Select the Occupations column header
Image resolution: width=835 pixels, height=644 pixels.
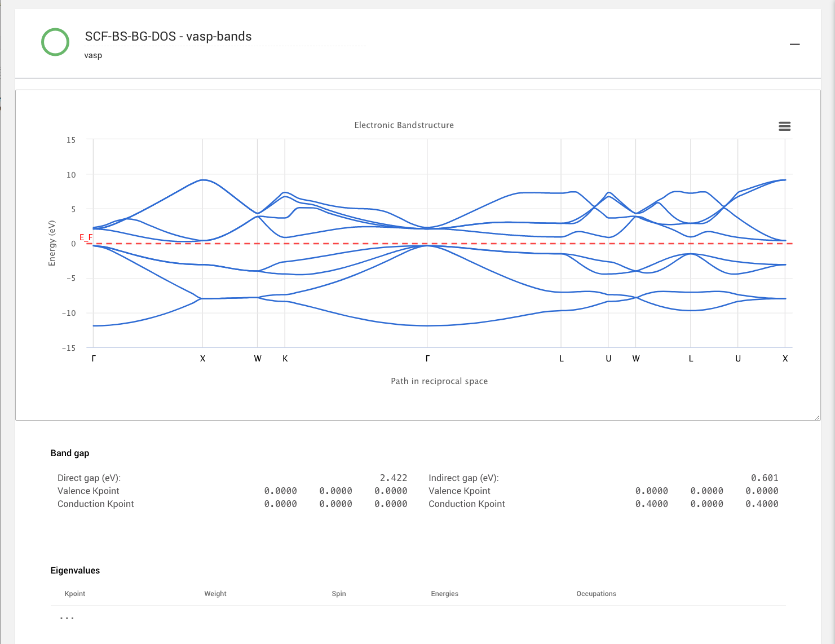[596, 594]
